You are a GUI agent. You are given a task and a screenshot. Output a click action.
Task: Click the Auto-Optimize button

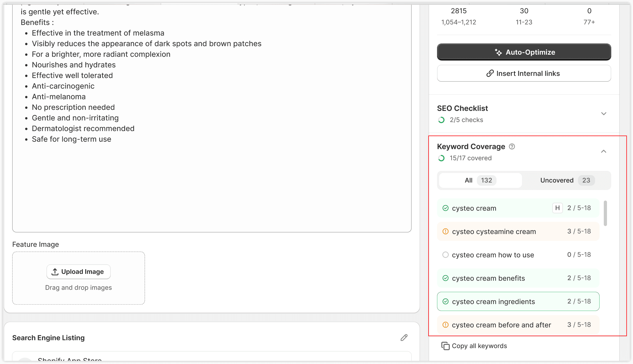tap(524, 52)
